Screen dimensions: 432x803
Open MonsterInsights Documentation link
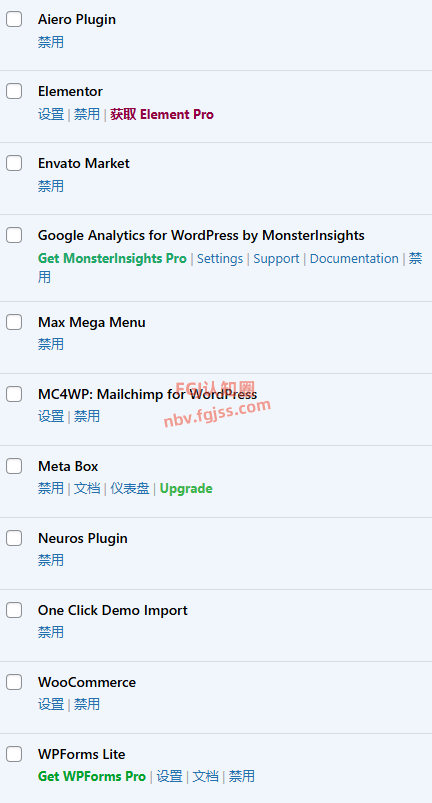click(354, 259)
